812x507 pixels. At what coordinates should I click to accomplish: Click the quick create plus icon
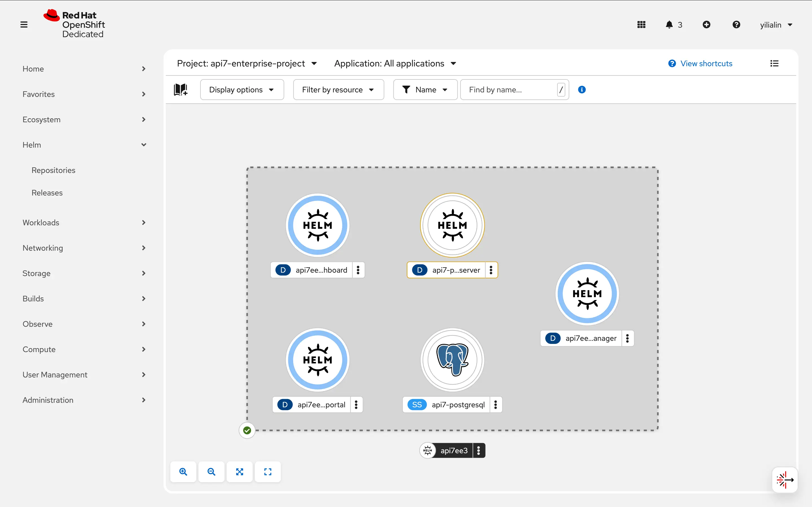pyautogui.click(x=706, y=25)
